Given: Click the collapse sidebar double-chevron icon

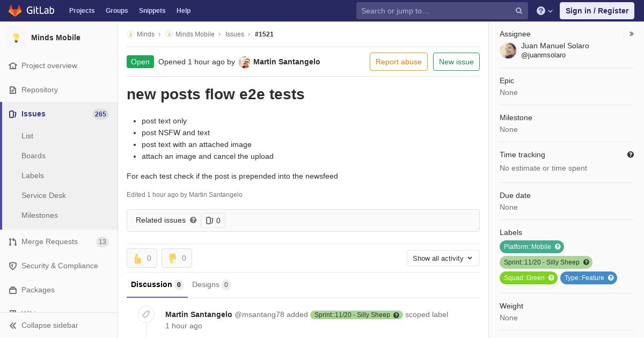Looking at the screenshot, I should pos(13,325).
